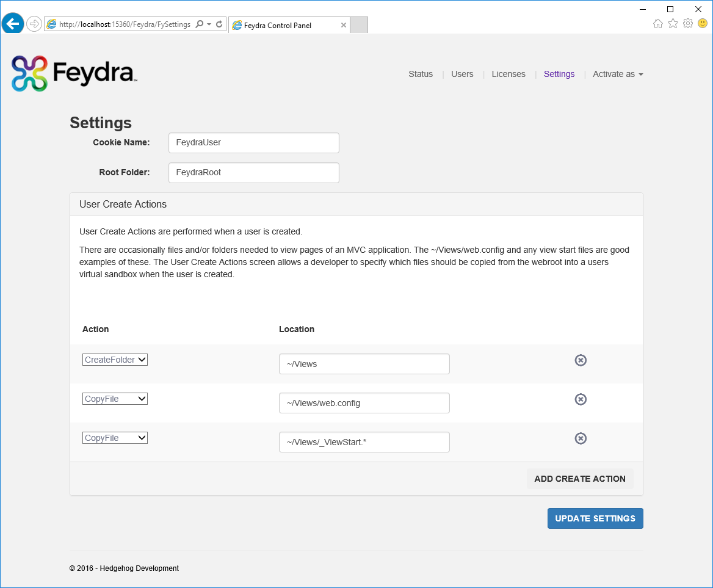Screen dimensions: 713x588
Task: Remove the ~/Views create action
Action: [581, 360]
